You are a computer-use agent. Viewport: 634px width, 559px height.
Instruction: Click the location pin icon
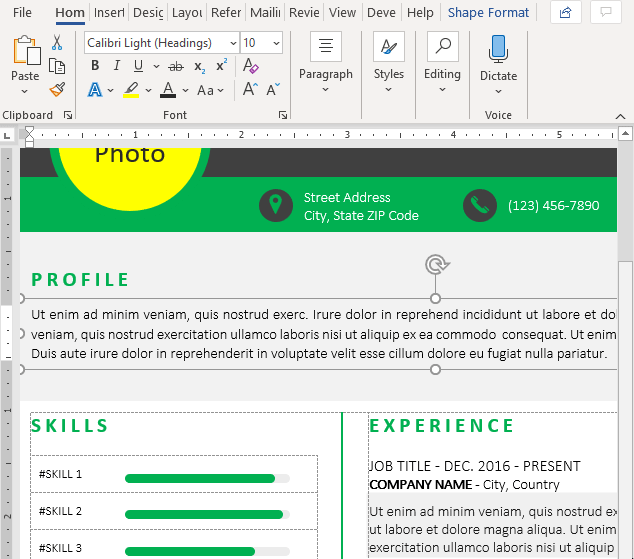[x=276, y=205]
